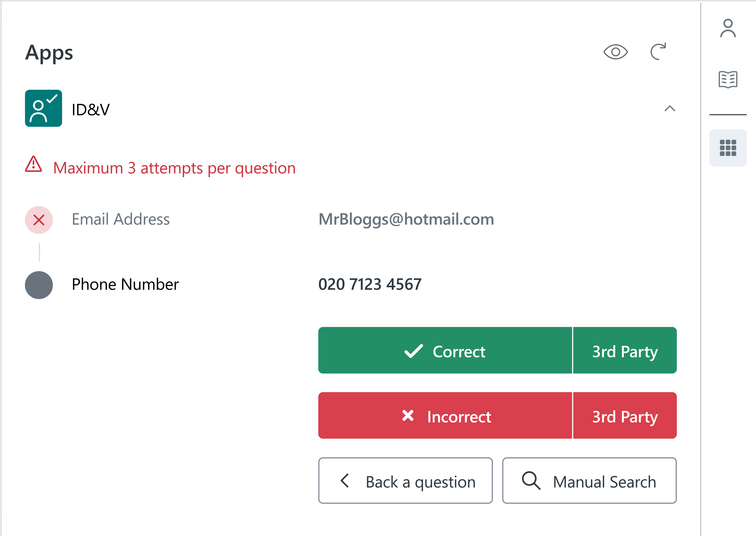The height and width of the screenshot is (536, 756).
Task: Click the MrBloggs@hotmail.com email value
Action: click(406, 219)
